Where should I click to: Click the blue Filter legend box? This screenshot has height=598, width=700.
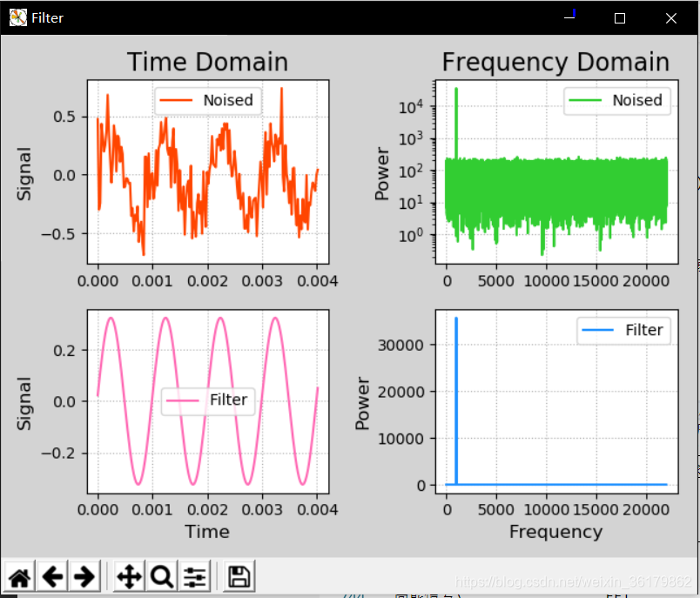[x=623, y=331]
